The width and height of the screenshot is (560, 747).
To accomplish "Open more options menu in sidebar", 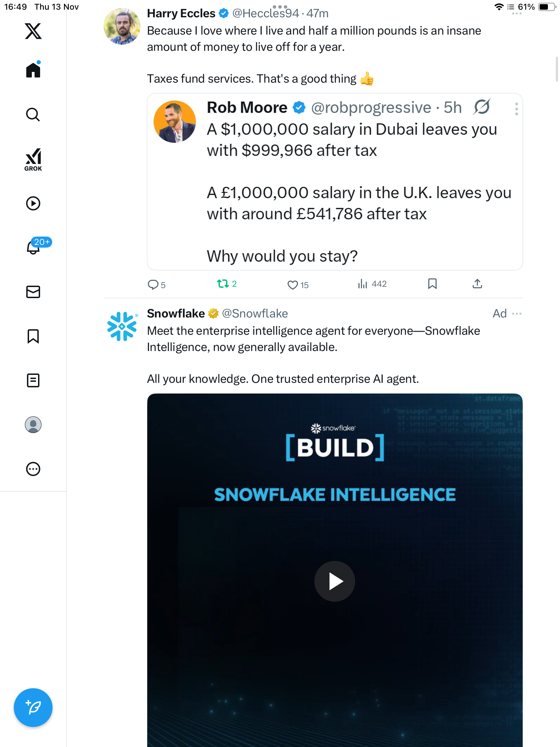I will pyautogui.click(x=33, y=469).
